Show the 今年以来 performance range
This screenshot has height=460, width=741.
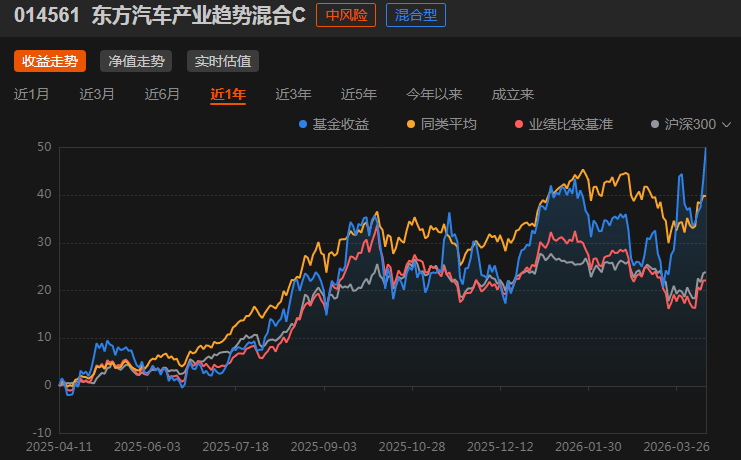click(434, 94)
